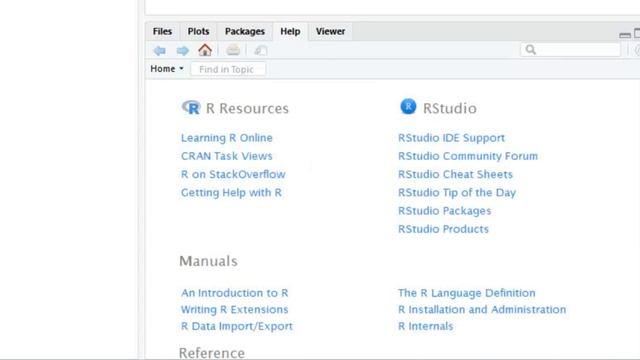Open RStudio Products link
This screenshot has width=640, height=360.
coord(443,229)
